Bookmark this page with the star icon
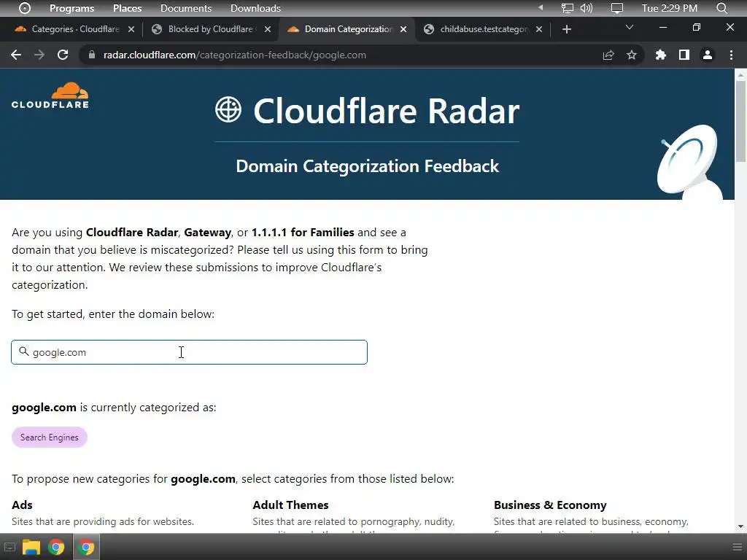Image resolution: width=747 pixels, height=560 pixels. pos(632,55)
